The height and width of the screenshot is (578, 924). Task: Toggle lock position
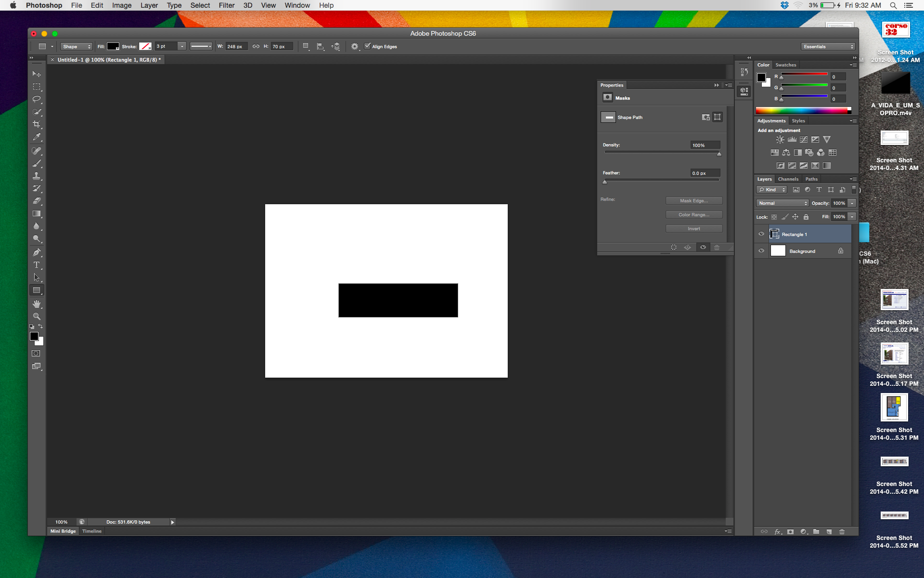coord(795,217)
